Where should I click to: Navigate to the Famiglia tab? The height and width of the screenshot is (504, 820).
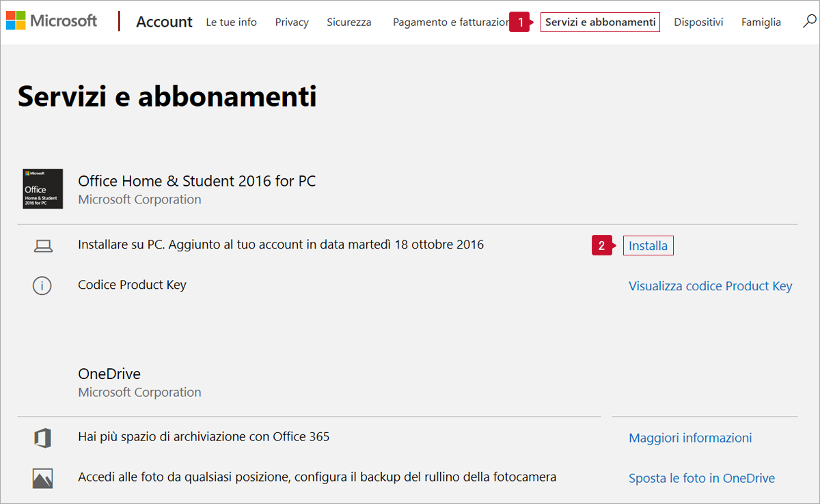(x=761, y=23)
